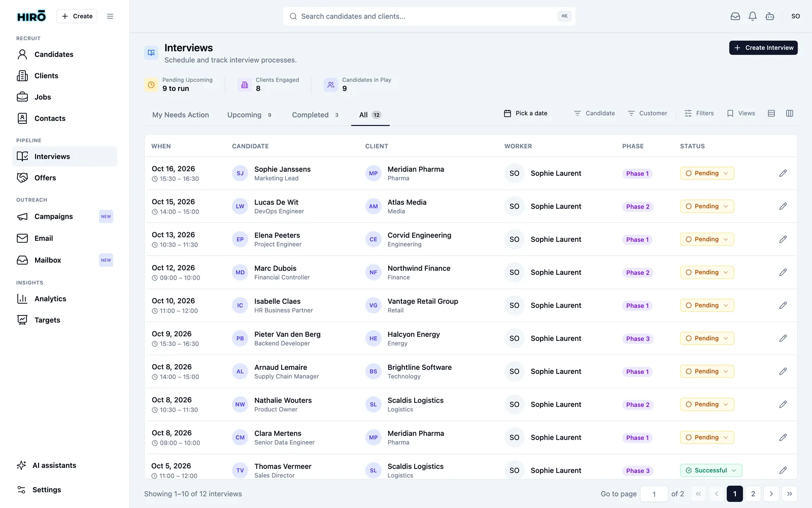Viewport: 812px width, 508px height.
Task: Click the Create button near logo
Action: click(77, 16)
